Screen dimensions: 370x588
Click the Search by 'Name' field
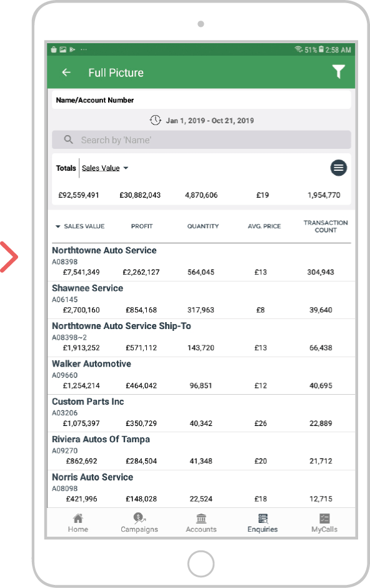[201, 140]
